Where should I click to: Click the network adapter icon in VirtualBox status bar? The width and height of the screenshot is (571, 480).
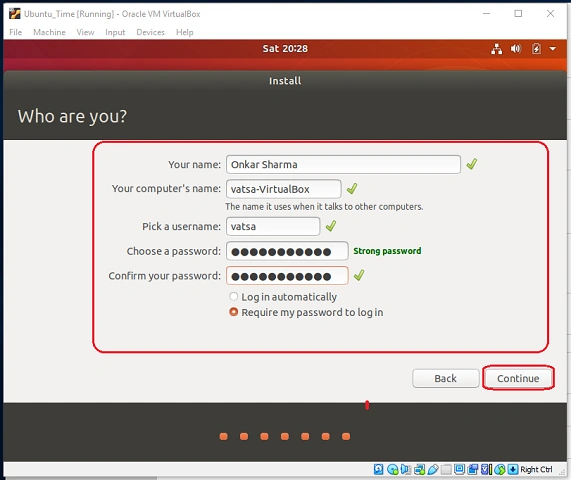[x=419, y=469]
